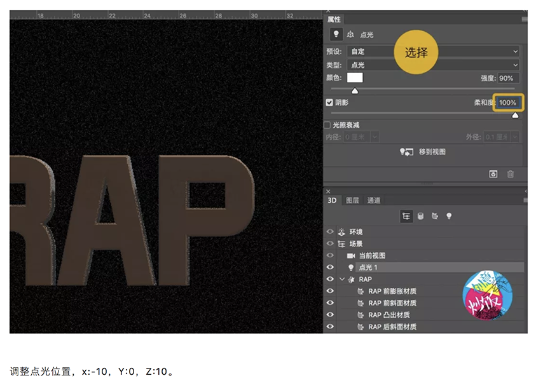Filter 3D panel by meshes
Screen dimensions: 536x392
pos(420,216)
